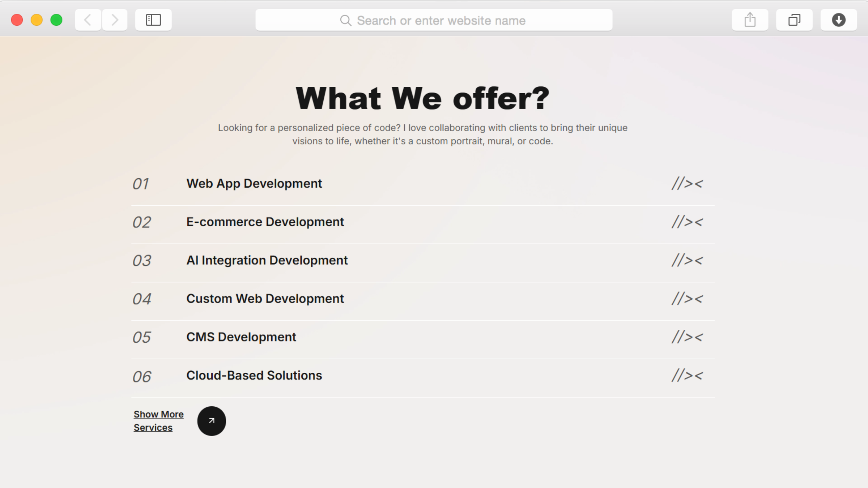This screenshot has height=488, width=868.
Task: Open the Show More Services link
Action: click(x=158, y=421)
